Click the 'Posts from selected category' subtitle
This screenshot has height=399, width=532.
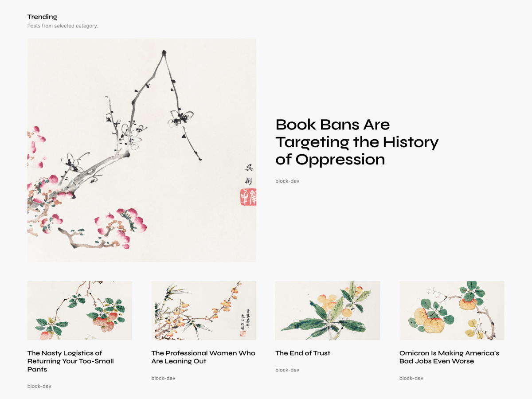[x=63, y=26]
